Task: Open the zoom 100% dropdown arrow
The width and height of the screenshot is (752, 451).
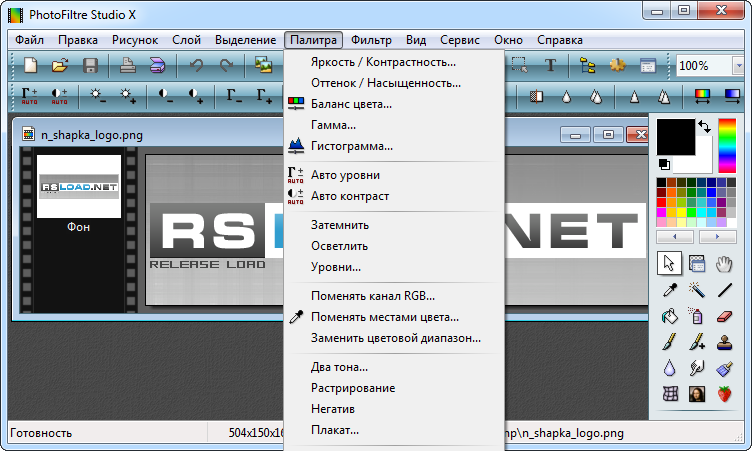Action: click(x=738, y=66)
